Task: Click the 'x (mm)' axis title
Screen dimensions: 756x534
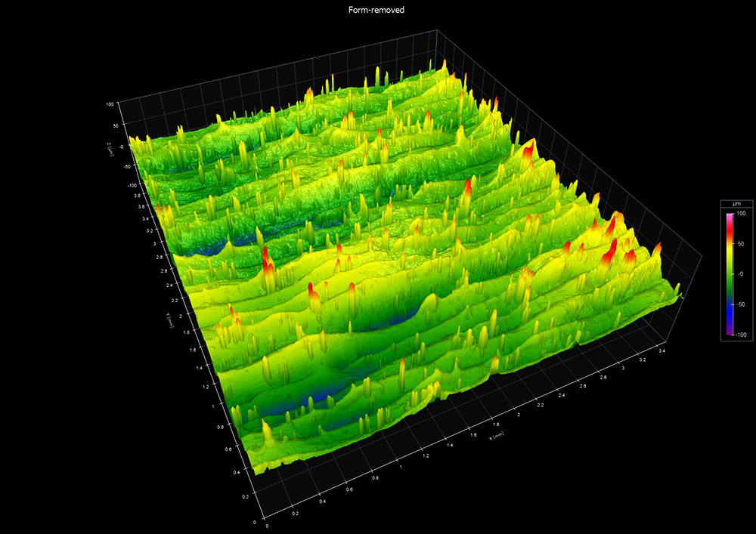Action: pos(496,435)
